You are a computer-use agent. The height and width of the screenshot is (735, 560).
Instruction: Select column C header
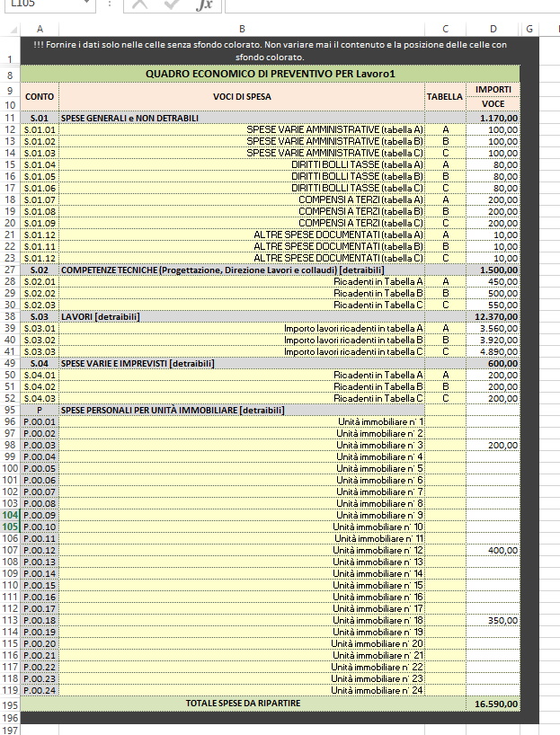coord(445,29)
